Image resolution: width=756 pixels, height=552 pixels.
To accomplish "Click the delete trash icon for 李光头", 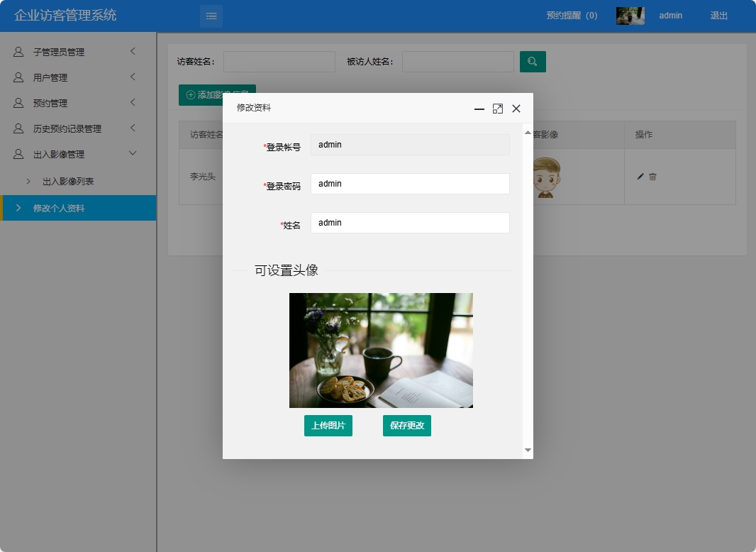I will (652, 177).
